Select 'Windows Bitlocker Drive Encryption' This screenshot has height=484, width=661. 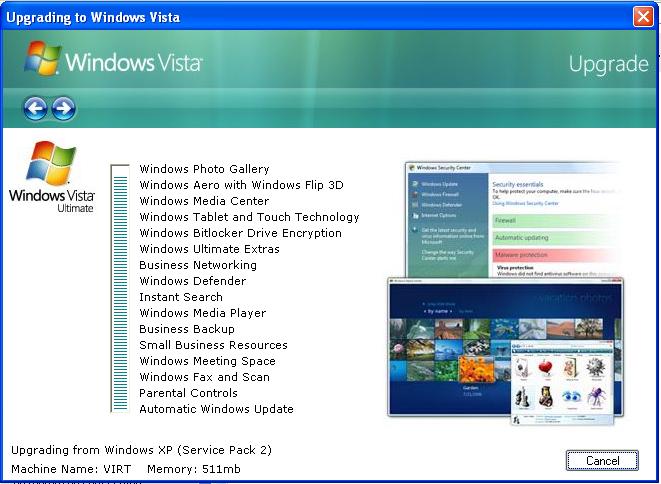[241, 233]
